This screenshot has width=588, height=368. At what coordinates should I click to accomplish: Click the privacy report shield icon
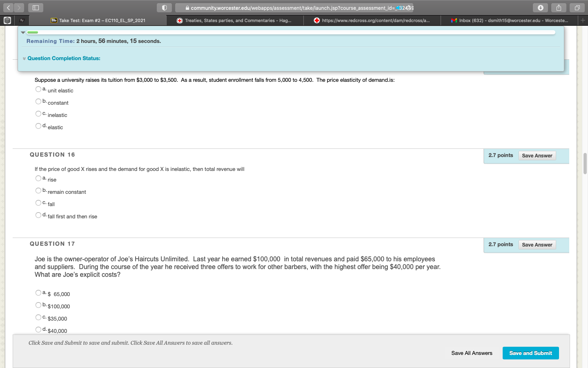click(x=164, y=8)
